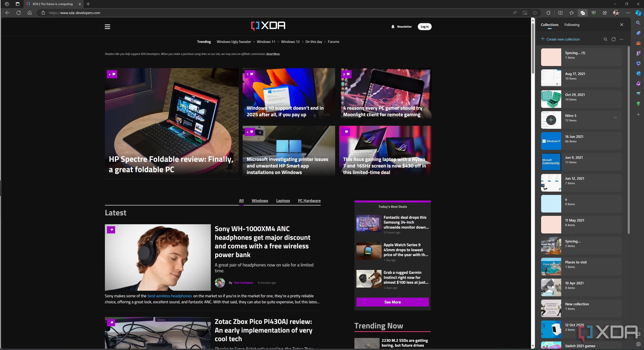Open the E-tree sidebar icon
This screenshot has width=644, height=350.
point(638,103)
